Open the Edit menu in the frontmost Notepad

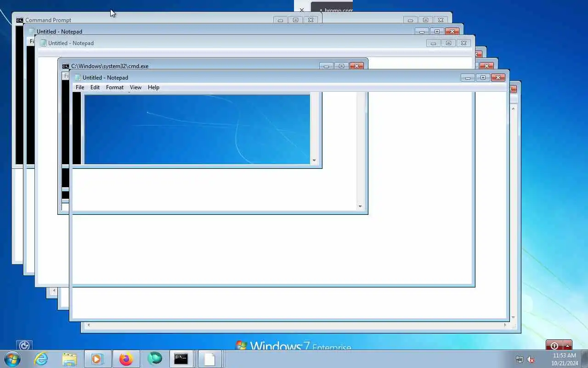tap(95, 87)
